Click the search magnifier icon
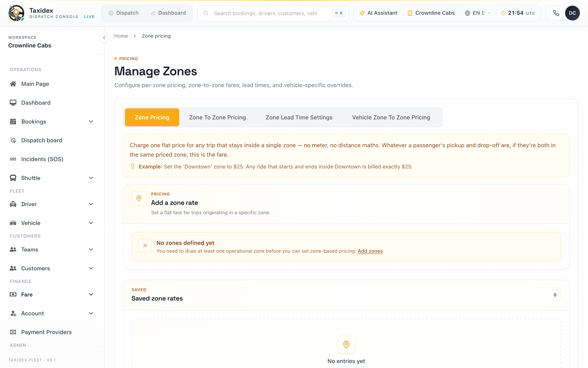This screenshot has width=588, height=368. click(206, 13)
